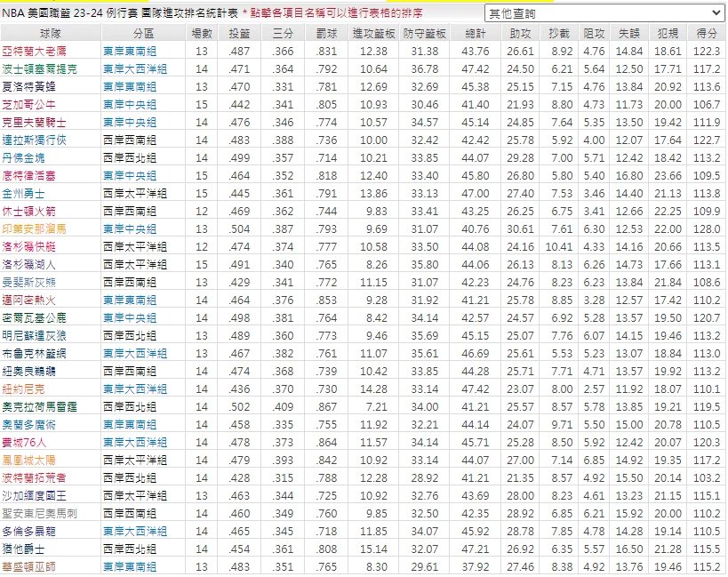728x577 pixels.
Task: Select the 10.41 steals value for 洛杉磯快艇
Action: pos(558,247)
